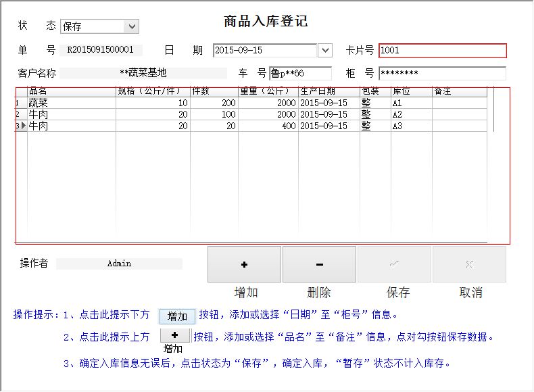This screenshot has width=534, height=392.
Task: Click the 增加 button in hint 1
Action: point(177,316)
